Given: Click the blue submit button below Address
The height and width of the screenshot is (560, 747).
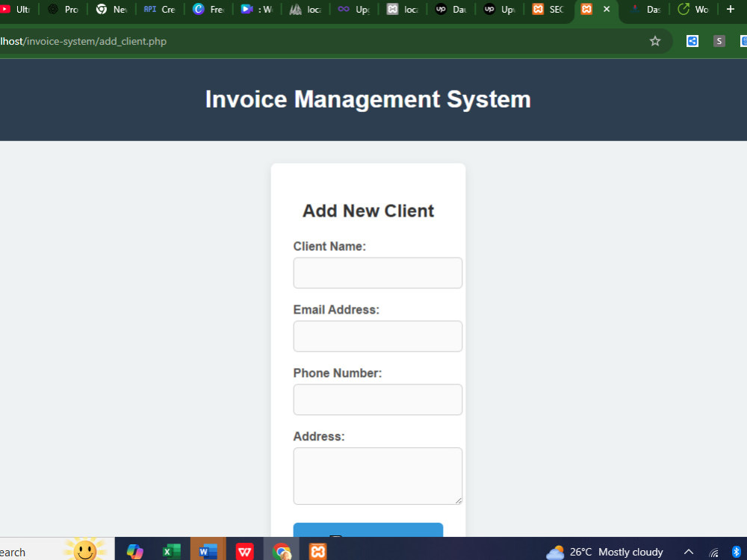Looking at the screenshot, I should pos(368,530).
